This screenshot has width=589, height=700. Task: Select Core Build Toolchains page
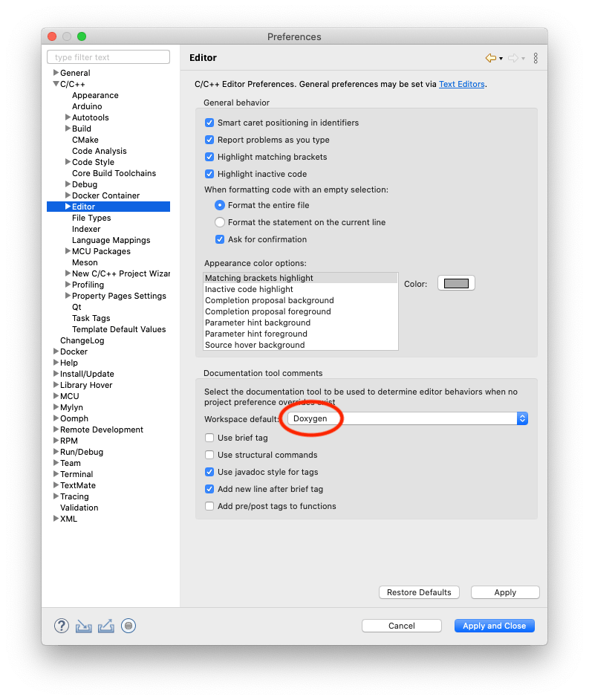point(114,173)
